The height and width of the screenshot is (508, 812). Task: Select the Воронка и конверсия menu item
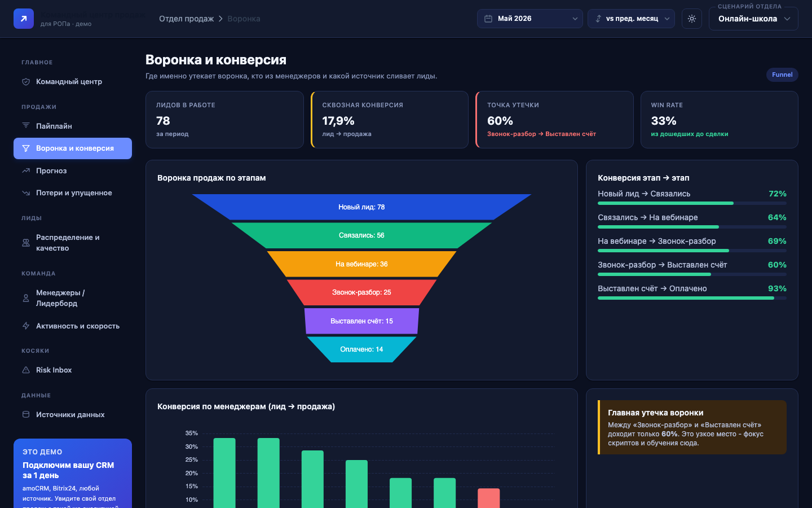(73, 148)
